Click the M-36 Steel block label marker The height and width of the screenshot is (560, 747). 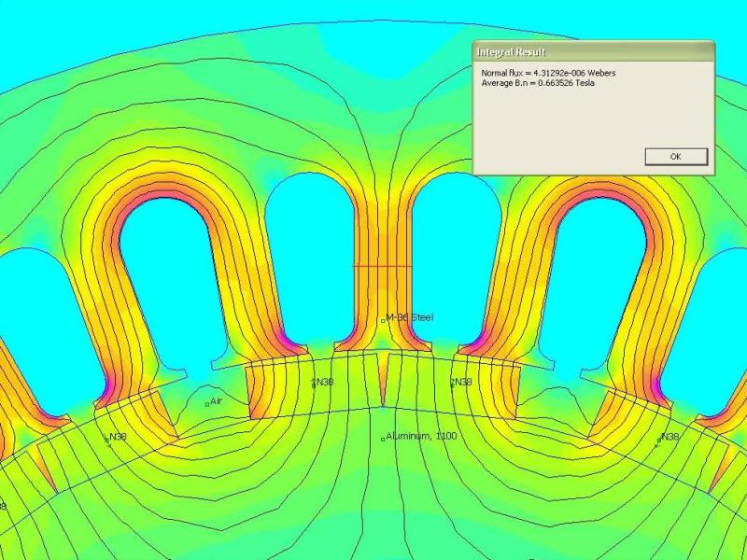[x=383, y=320]
